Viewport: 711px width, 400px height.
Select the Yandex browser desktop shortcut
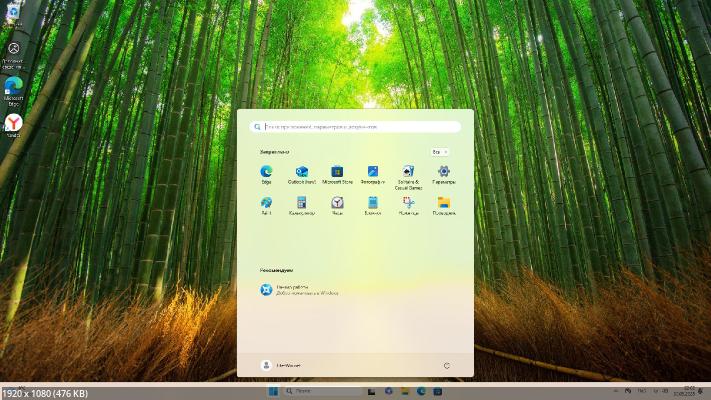[14, 124]
